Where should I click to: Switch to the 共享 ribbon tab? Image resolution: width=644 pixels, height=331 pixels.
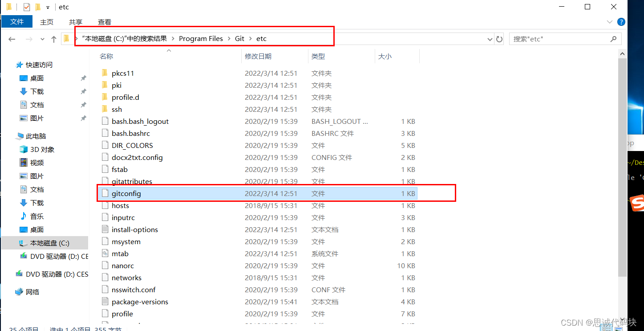76,22
